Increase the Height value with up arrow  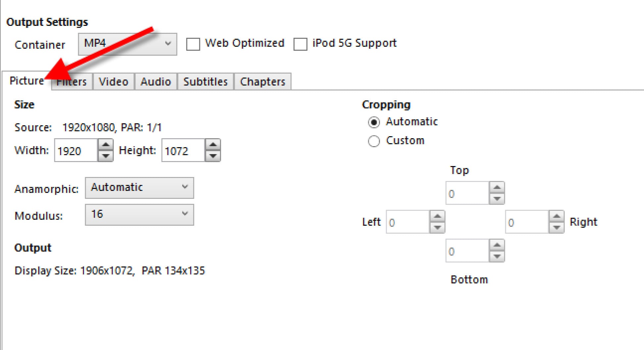coord(213,145)
